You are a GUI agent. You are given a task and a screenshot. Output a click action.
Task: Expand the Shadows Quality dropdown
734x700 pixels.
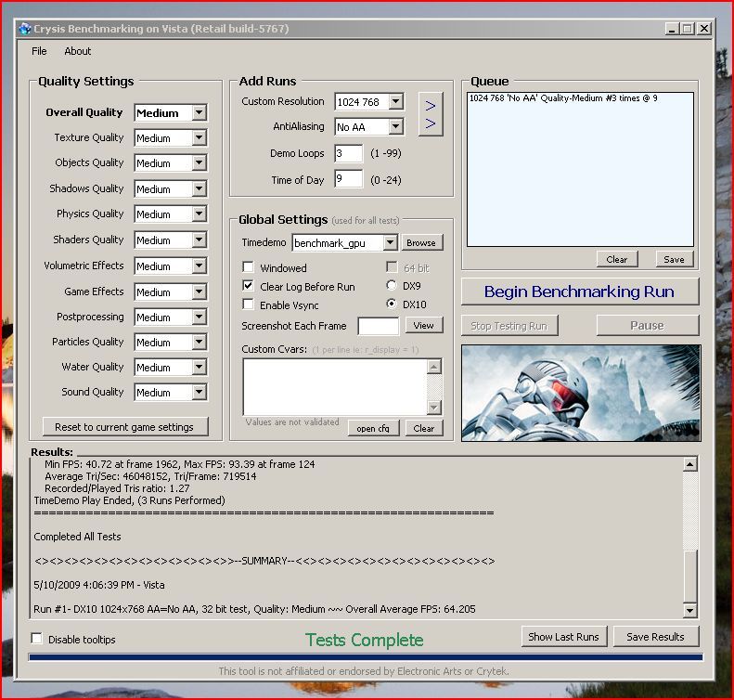coord(199,189)
